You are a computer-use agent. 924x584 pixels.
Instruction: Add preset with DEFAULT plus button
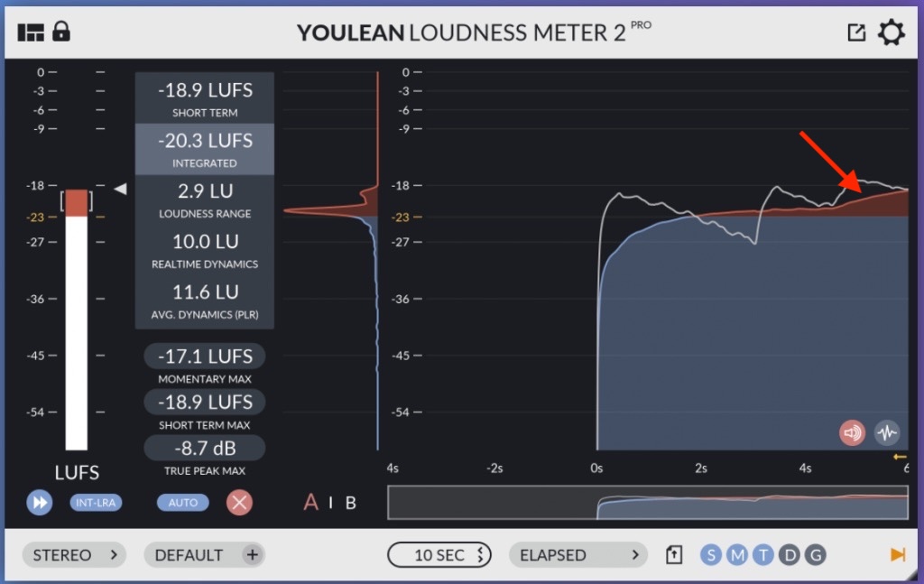tap(253, 555)
